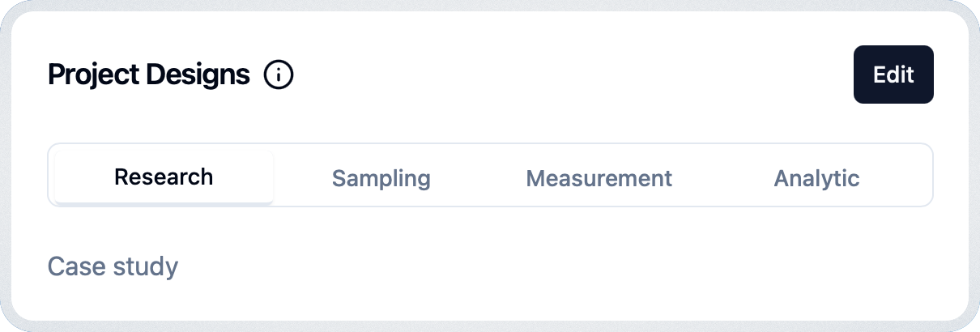Choose Analytic in the design tab bar
This screenshot has height=332, width=980.
[817, 178]
